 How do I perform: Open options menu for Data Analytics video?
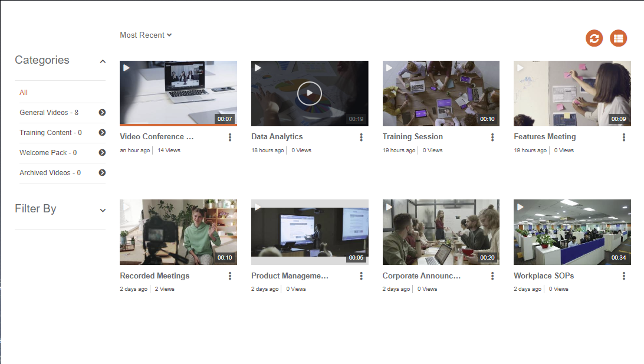362,137
